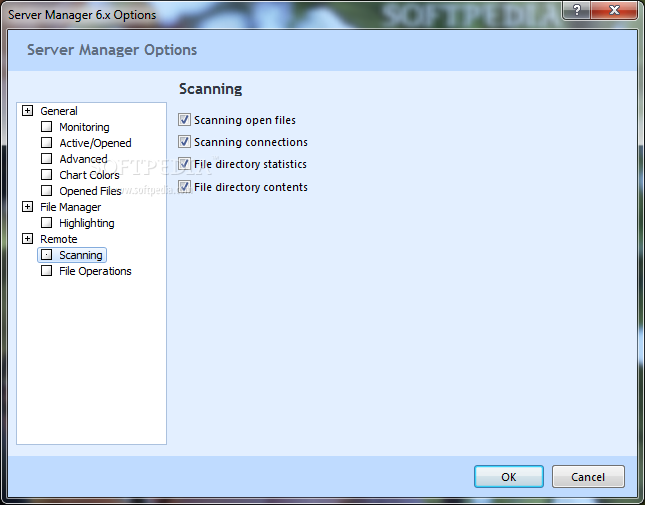This screenshot has width=645, height=505.
Task: Expand the Remote tree node
Action: click(28, 239)
